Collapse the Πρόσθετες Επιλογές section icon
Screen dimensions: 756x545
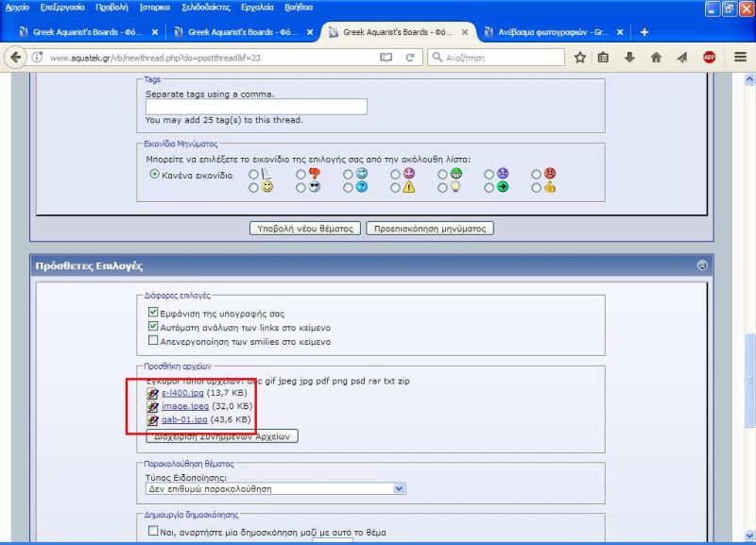701,265
